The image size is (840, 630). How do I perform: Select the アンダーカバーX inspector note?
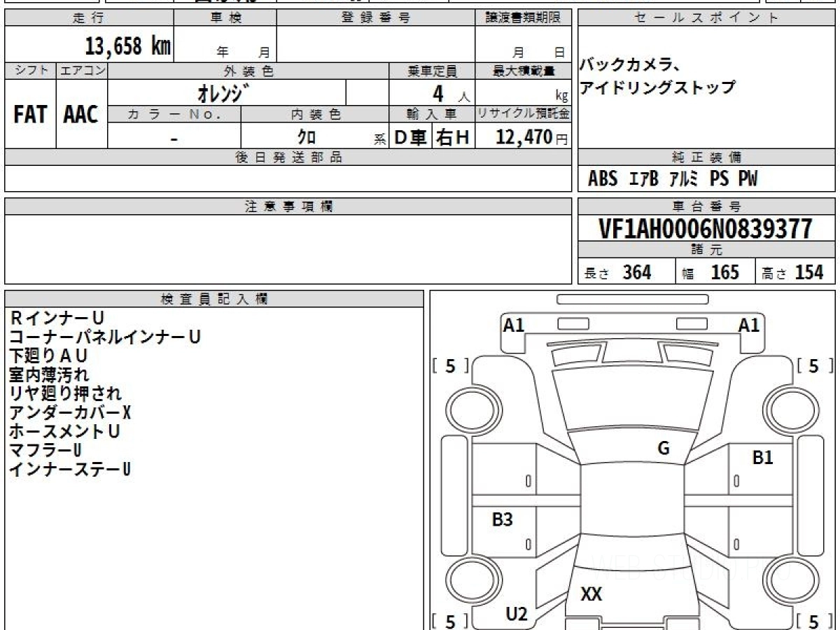pyautogui.click(x=70, y=412)
